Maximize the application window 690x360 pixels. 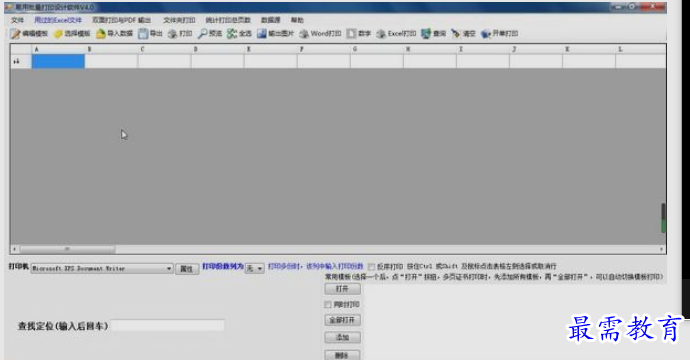point(633,7)
